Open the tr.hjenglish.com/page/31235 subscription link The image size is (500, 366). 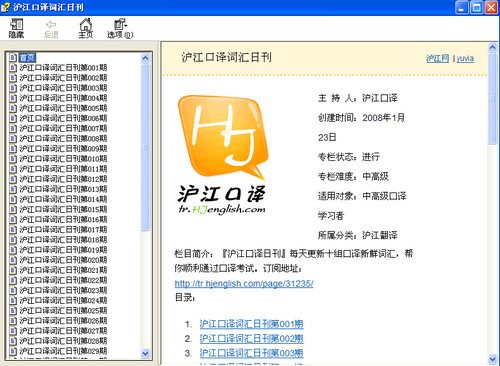244,284
